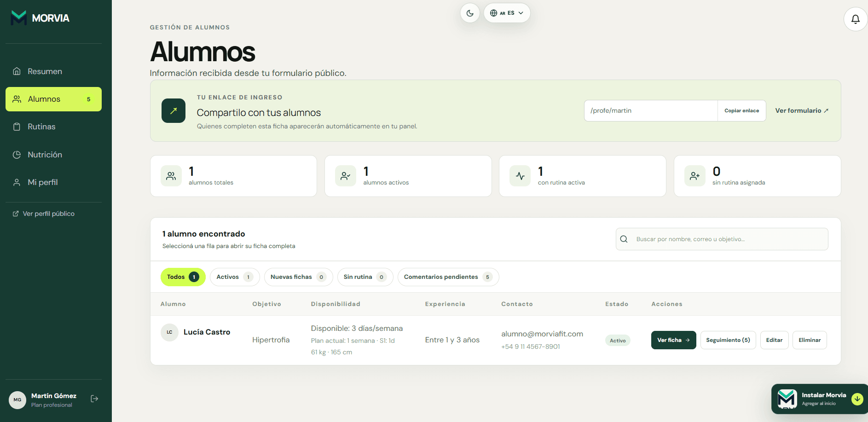Click the Hipertrofia objective cell
The width and height of the screenshot is (868, 422).
point(271,340)
